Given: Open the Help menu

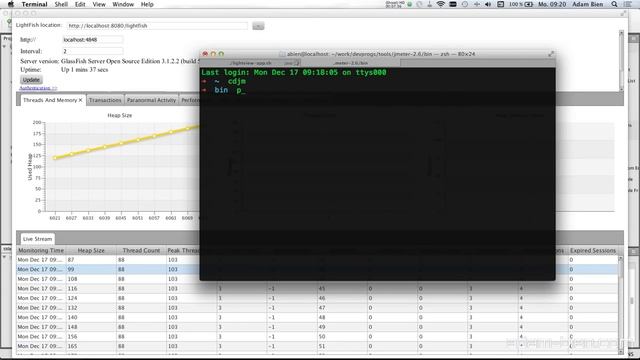Looking at the screenshot, I should pos(147,4).
